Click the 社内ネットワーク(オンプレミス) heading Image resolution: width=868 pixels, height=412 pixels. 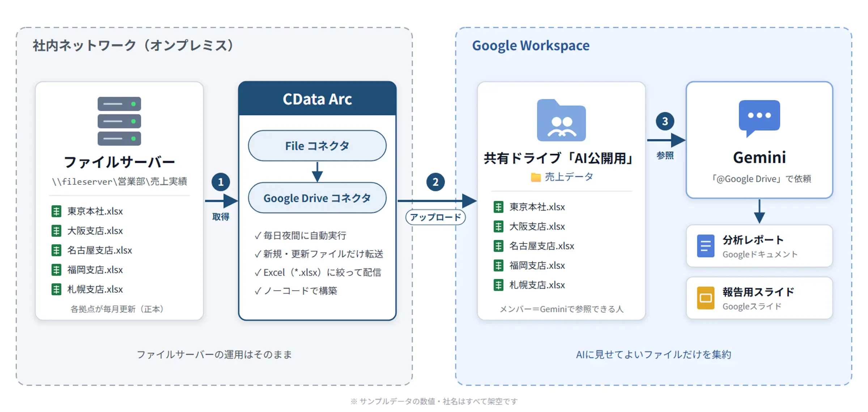tap(133, 46)
